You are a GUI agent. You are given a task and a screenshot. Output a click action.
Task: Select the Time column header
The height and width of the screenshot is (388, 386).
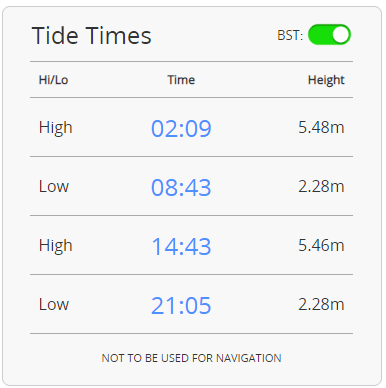(x=181, y=80)
